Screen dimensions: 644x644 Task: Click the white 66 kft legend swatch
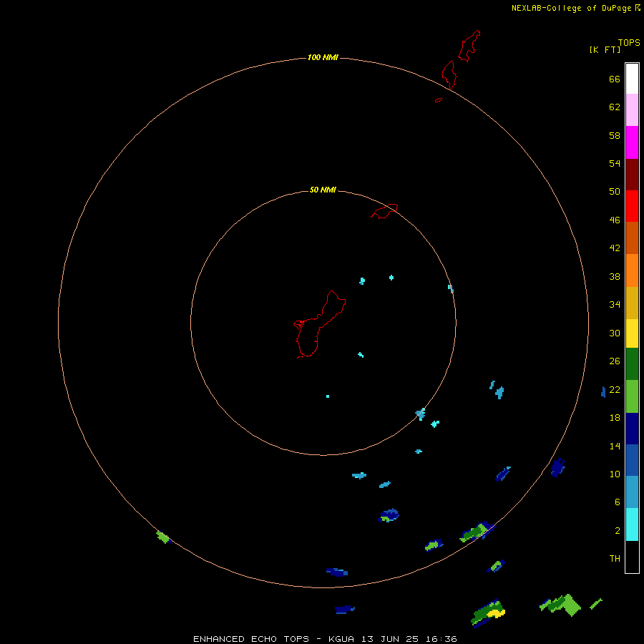[x=632, y=79]
